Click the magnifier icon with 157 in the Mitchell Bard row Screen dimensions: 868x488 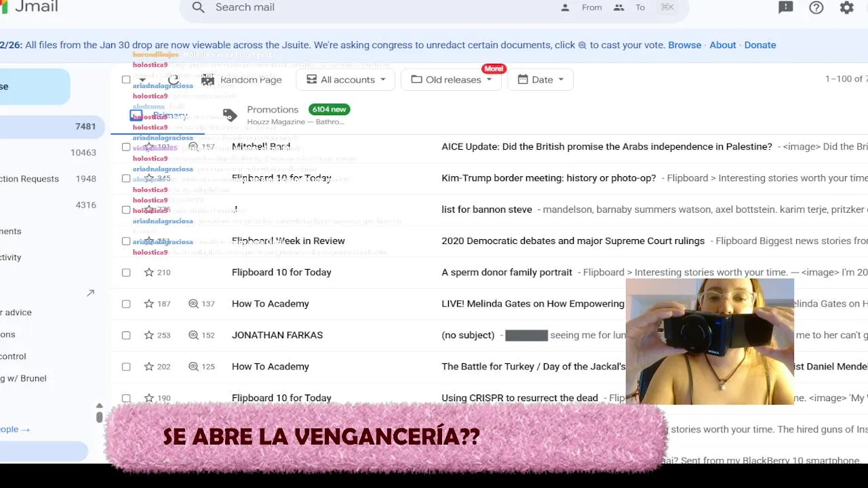[x=193, y=146]
